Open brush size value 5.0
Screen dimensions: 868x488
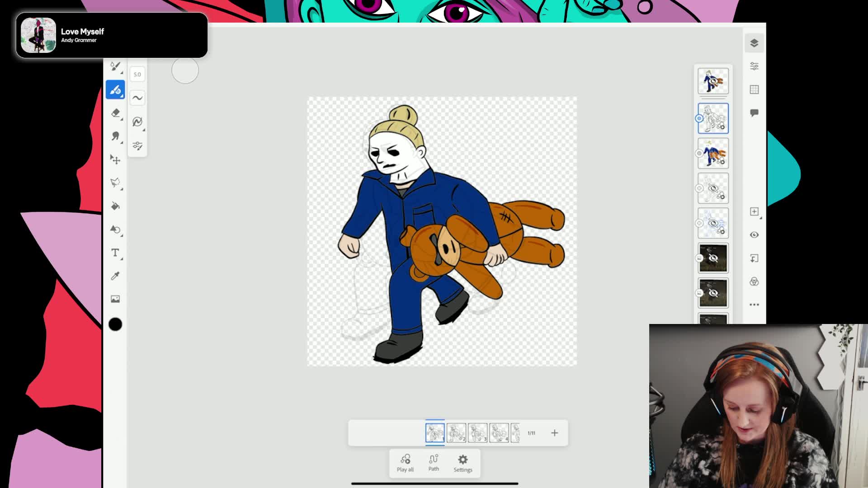tap(137, 75)
